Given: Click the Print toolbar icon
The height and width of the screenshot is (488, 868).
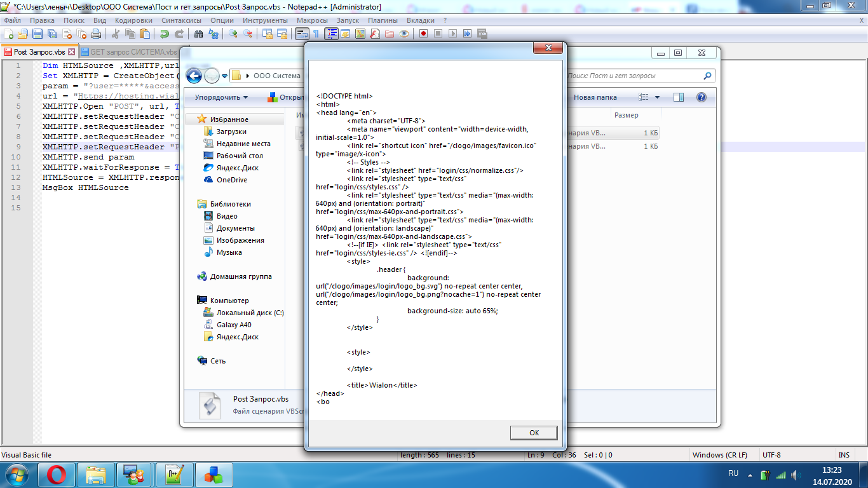Looking at the screenshot, I should (x=95, y=34).
